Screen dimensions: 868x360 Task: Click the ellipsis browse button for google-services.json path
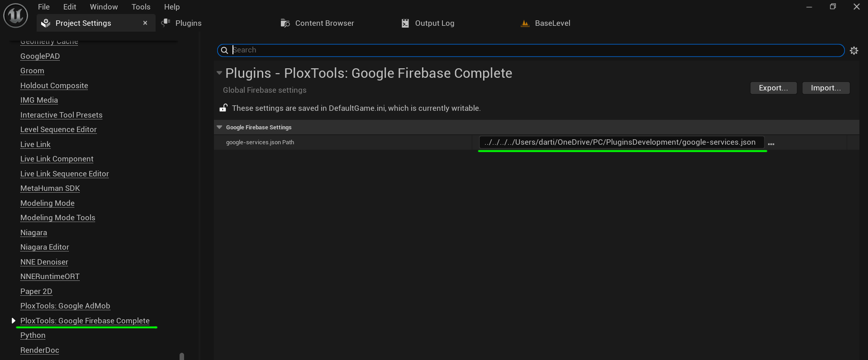(771, 144)
